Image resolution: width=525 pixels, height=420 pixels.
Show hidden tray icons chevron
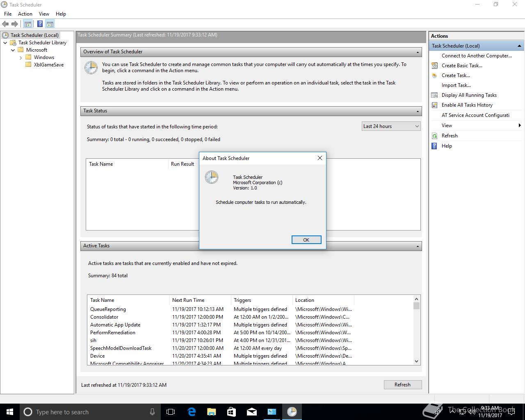click(452, 412)
